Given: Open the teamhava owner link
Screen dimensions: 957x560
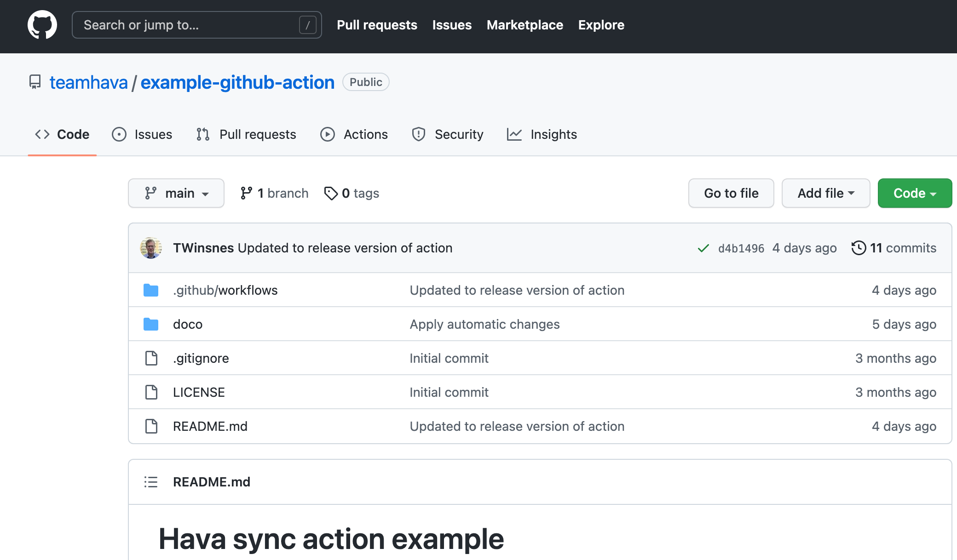Looking at the screenshot, I should pos(89,82).
